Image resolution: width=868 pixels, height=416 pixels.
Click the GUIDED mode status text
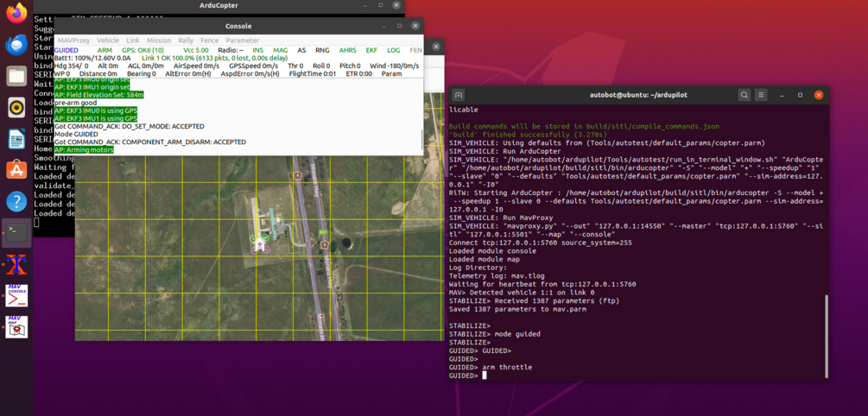pos(67,50)
